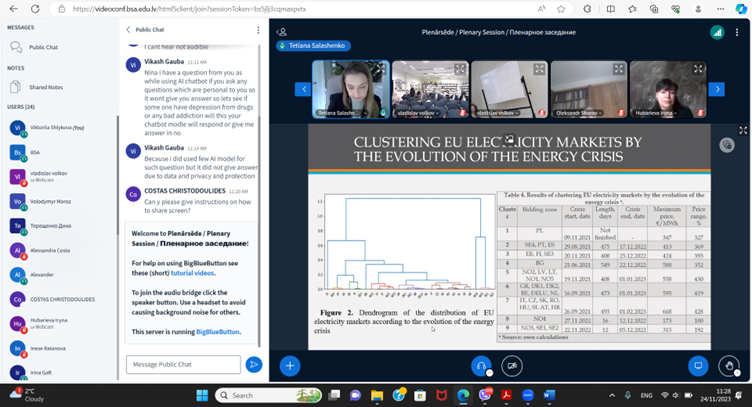Show the next page of webcams
752x407 pixels.
[715, 89]
